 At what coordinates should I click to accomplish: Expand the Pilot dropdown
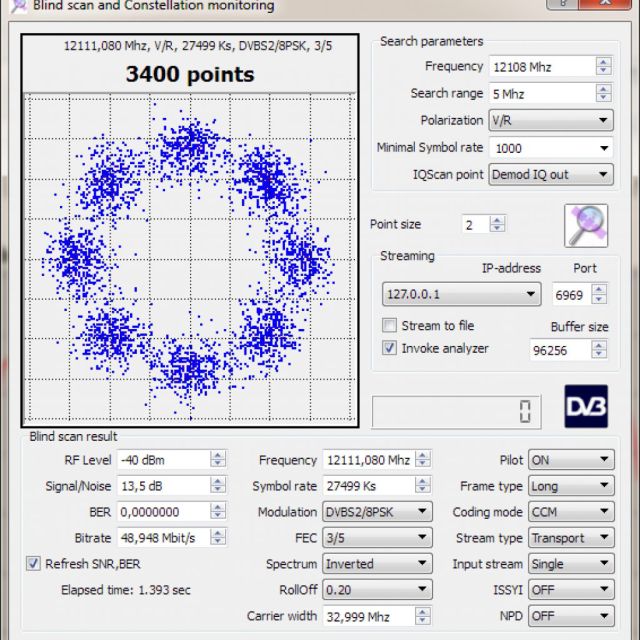pyautogui.click(x=571, y=460)
